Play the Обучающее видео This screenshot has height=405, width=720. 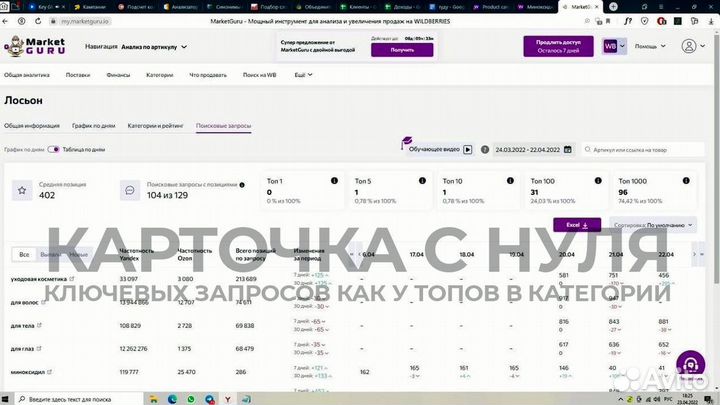click(x=467, y=149)
